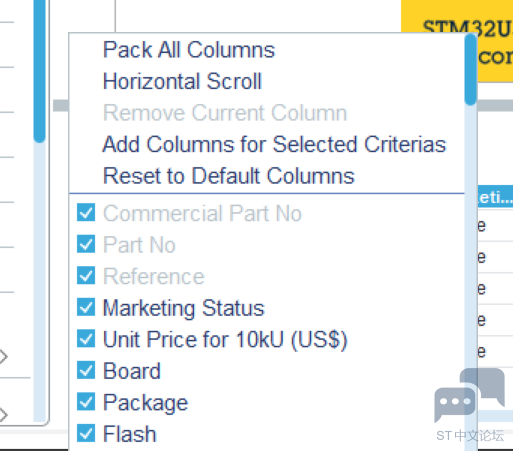Click the upper chevron arrow at left edge
The width and height of the screenshot is (513, 451).
3,356
